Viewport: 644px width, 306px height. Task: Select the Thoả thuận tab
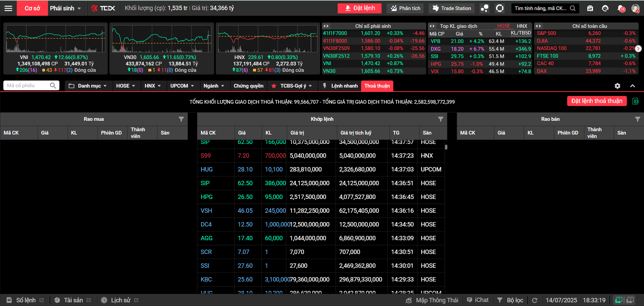(377, 86)
